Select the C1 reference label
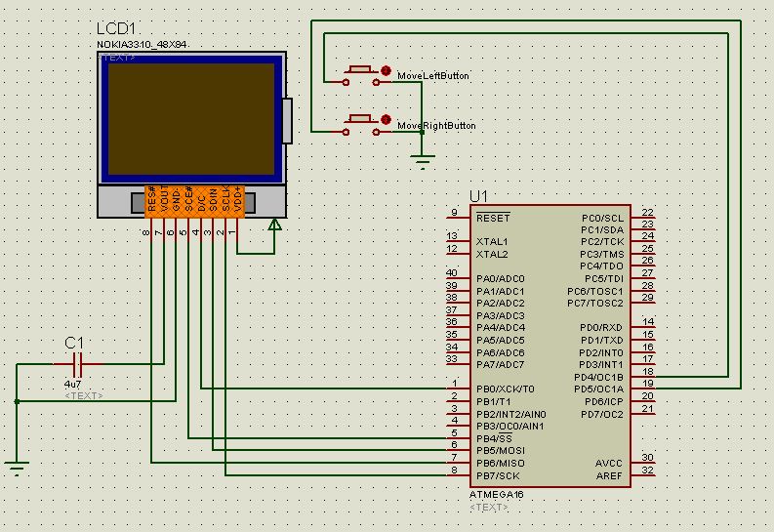 pyautogui.click(x=74, y=343)
